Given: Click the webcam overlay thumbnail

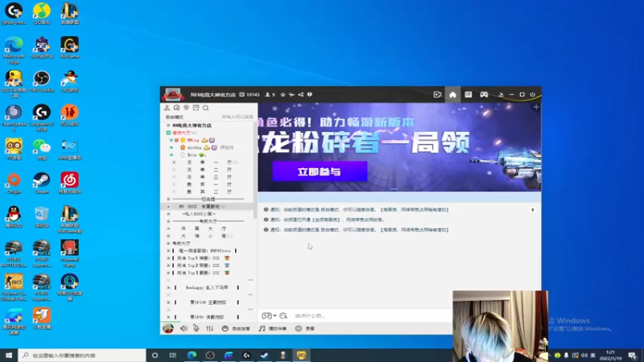Looking at the screenshot, I should [x=500, y=326].
